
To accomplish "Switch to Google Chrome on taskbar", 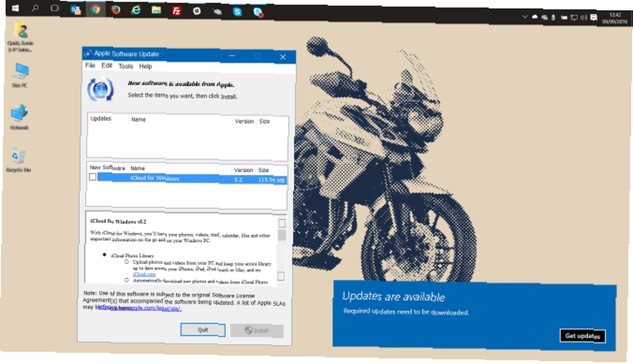I will pos(96,9).
